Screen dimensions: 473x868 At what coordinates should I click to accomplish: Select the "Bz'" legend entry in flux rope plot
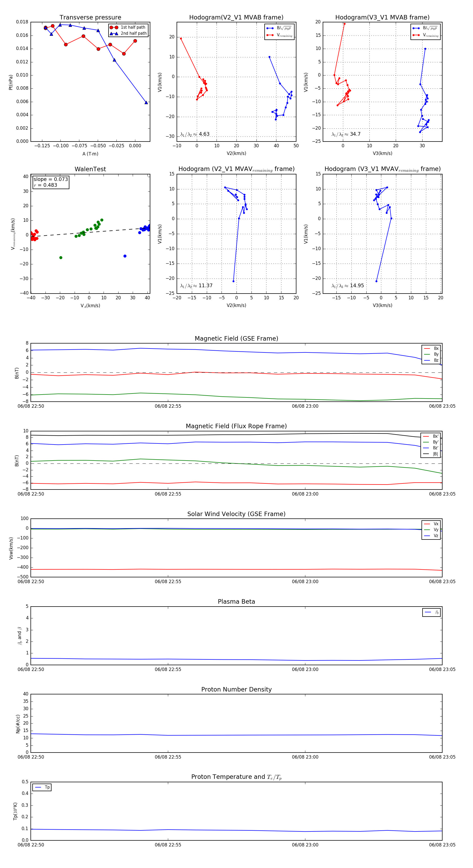pos(431,448)
